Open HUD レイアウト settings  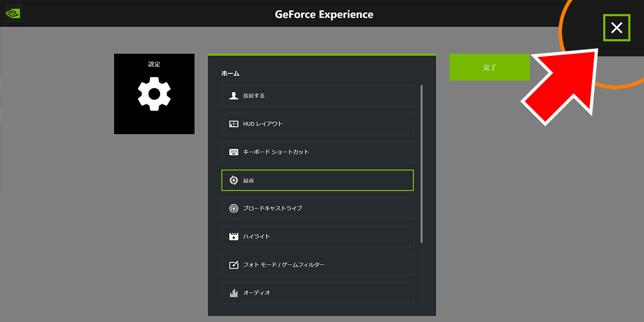tap(317, 124)
